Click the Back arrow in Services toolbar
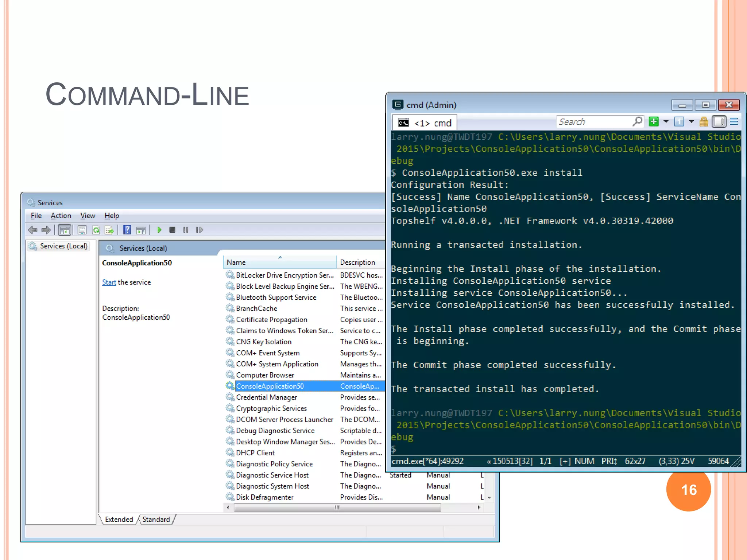 pos(33,230)
